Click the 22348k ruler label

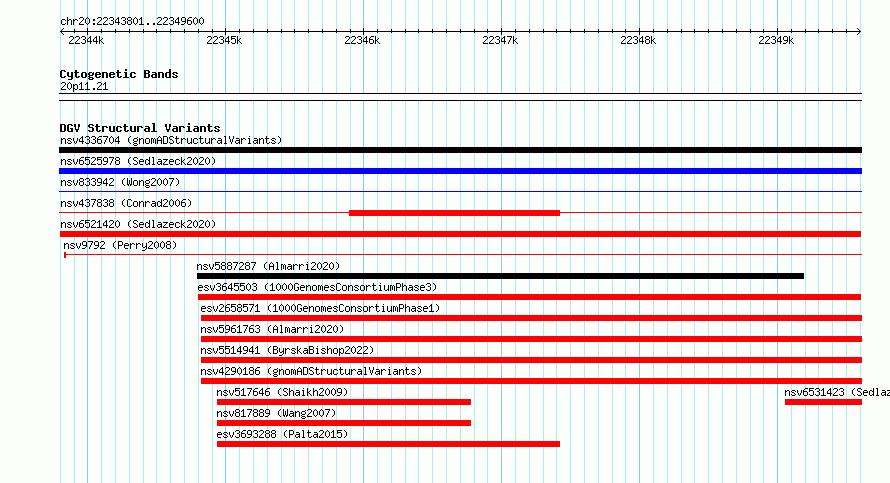638,40
